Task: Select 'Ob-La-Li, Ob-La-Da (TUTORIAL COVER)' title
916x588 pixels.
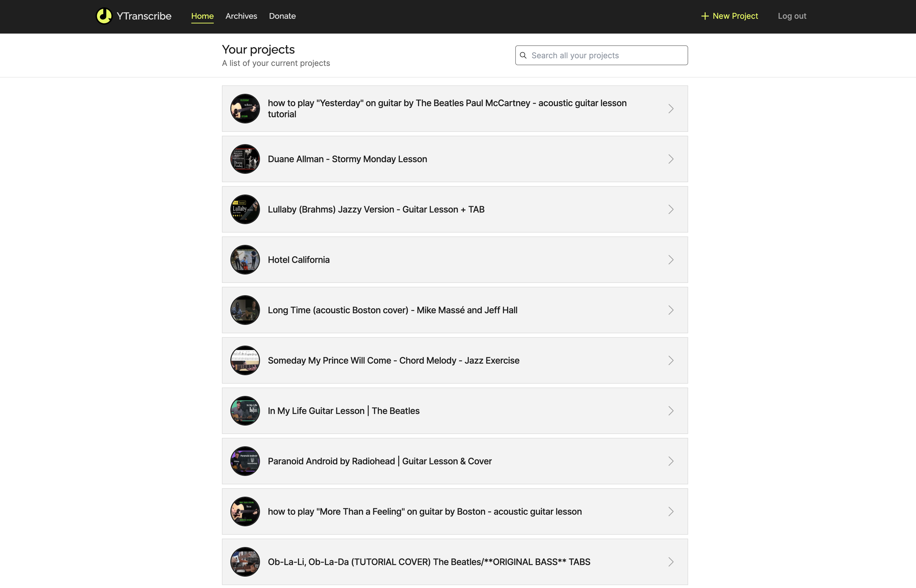Action: 429,562
